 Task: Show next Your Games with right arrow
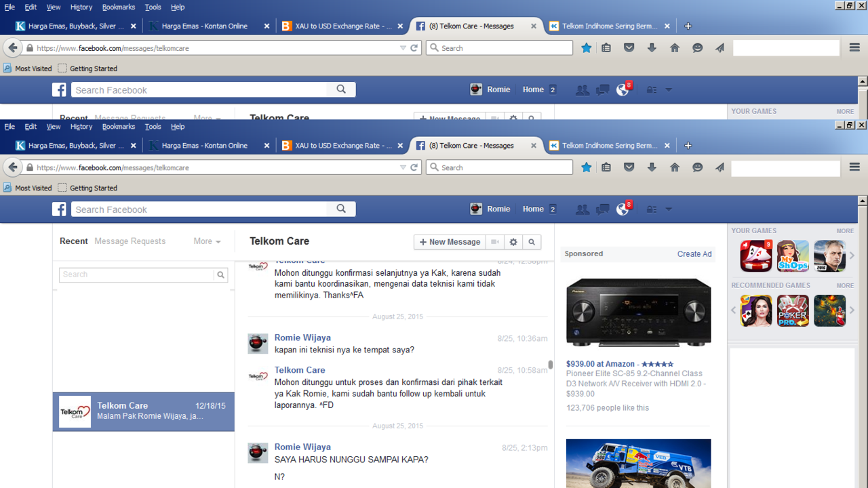pyautogui.click(x=852, y=256)
